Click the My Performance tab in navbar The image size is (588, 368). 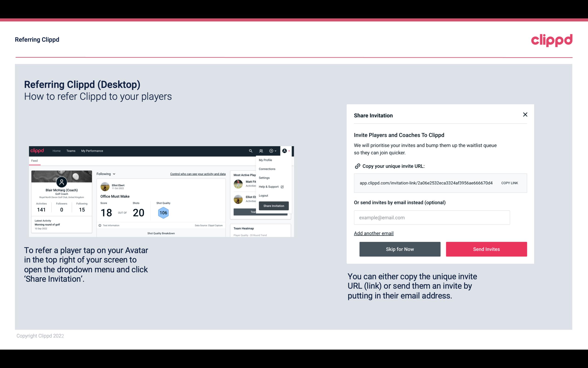coord(91,151)
